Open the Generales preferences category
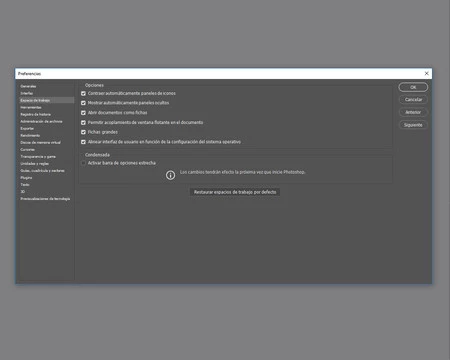This screenshot has height=360, width=450. tap(28, 86)
